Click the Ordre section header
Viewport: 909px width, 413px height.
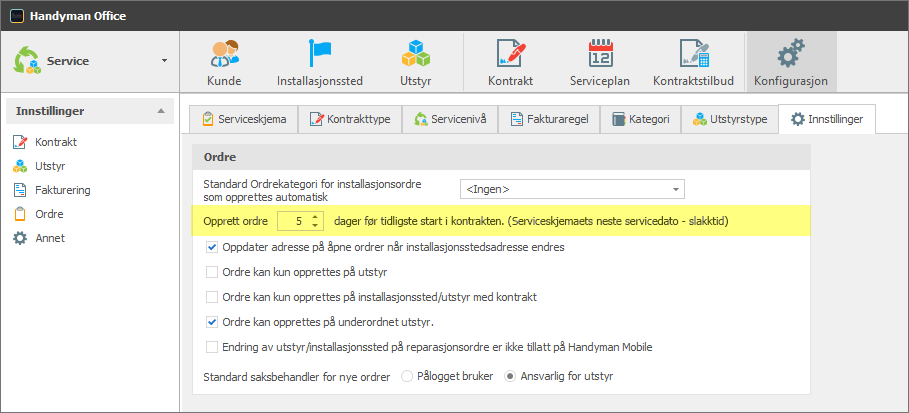tap(501, 157)
